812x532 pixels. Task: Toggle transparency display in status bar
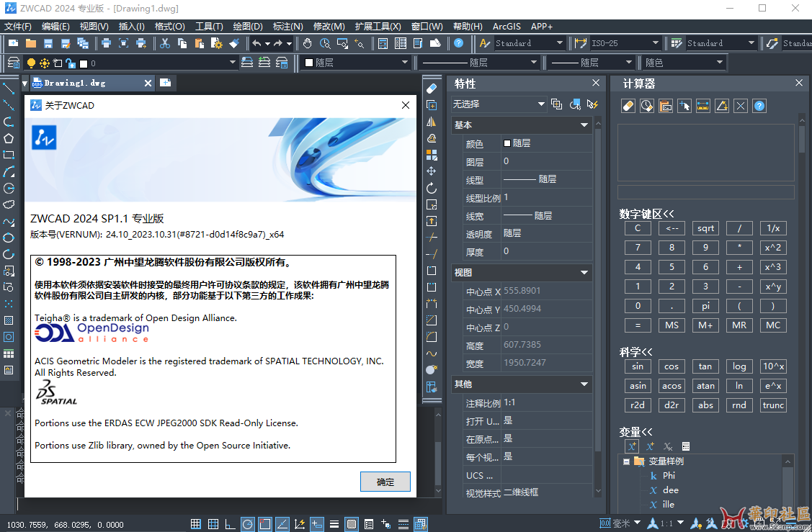[x=352, y=524]
